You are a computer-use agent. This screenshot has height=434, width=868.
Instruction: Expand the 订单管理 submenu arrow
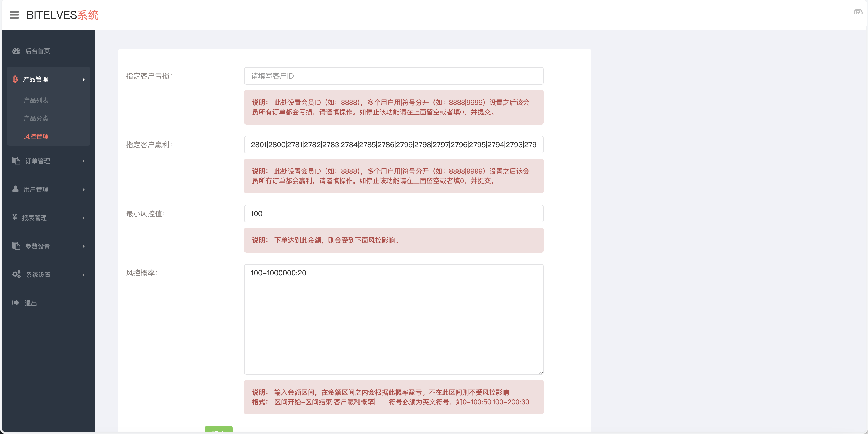point(83,161)
